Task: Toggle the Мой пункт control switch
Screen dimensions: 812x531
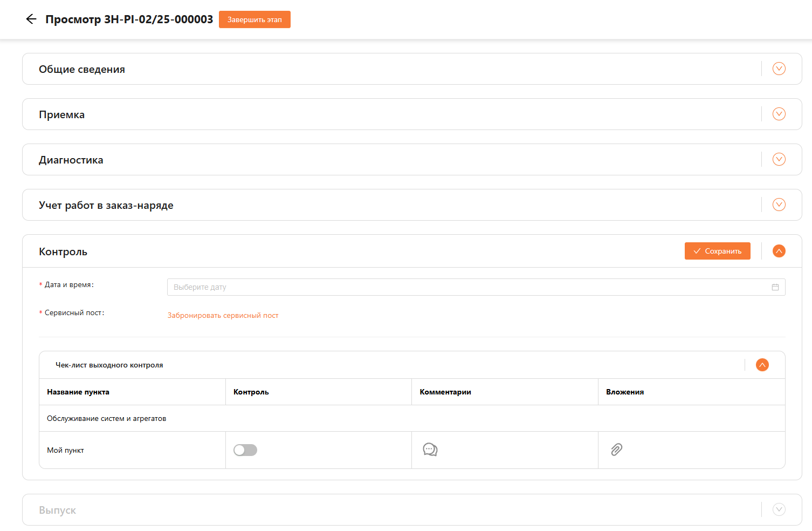Action: pyautogui.click(x=245, y=450)
